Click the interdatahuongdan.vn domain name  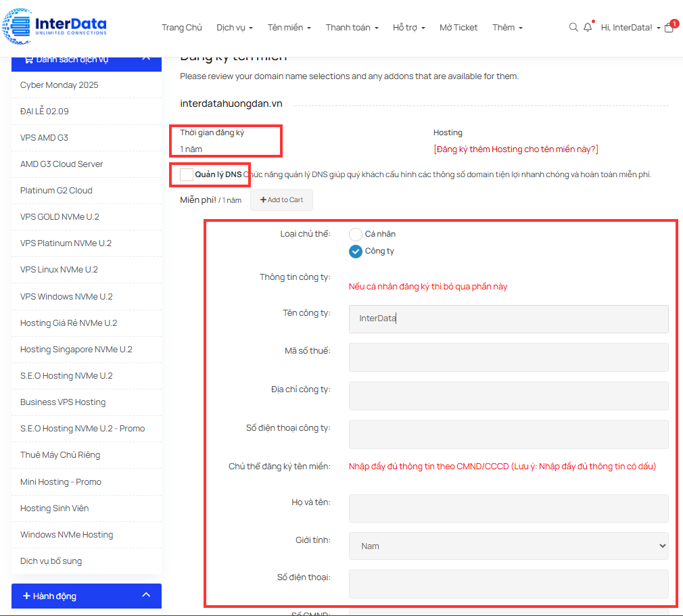[x=231, y=103]
